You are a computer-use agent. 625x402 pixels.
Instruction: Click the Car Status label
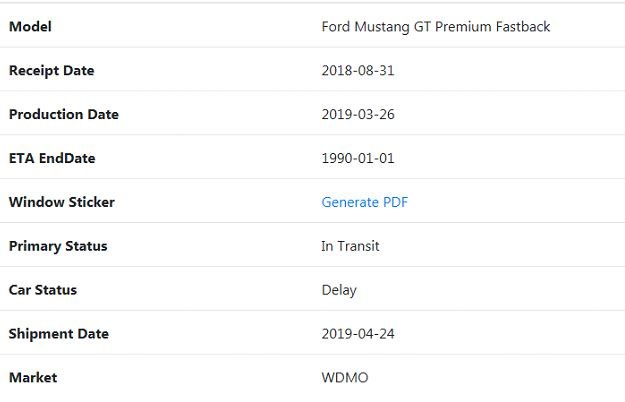42,290
